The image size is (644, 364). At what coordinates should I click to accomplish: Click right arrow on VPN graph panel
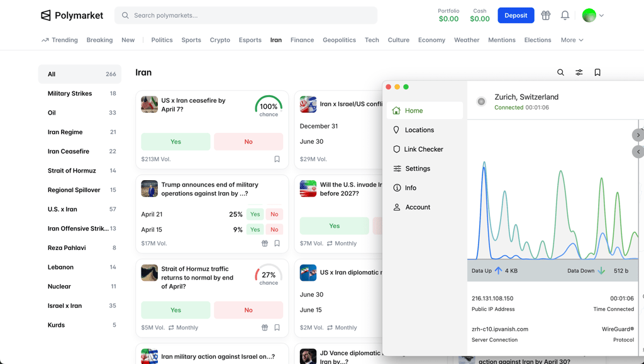(x=638, y=135)
